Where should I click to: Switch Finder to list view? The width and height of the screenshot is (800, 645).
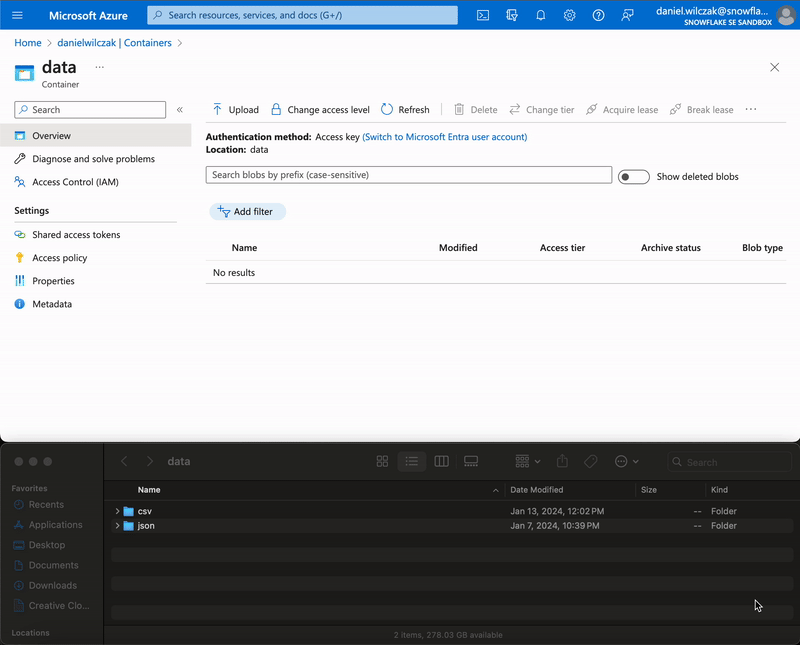[x=412, y=461]
